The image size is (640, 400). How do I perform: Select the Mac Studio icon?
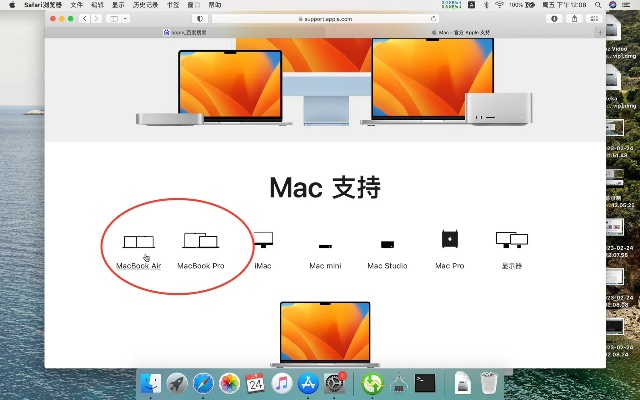(387, 244)
